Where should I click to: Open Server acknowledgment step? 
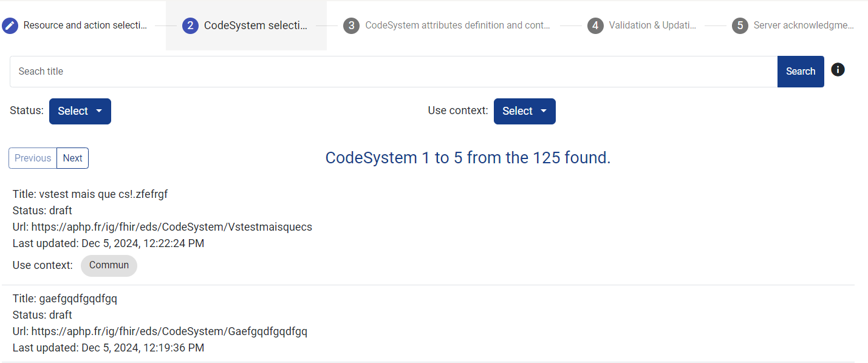(803, 25)
